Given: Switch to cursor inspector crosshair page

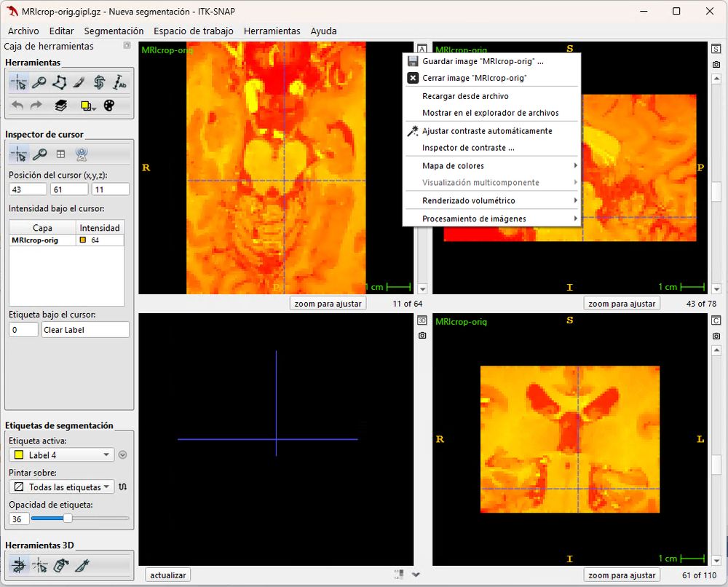Looking at the screenshot, I should 19,154.
